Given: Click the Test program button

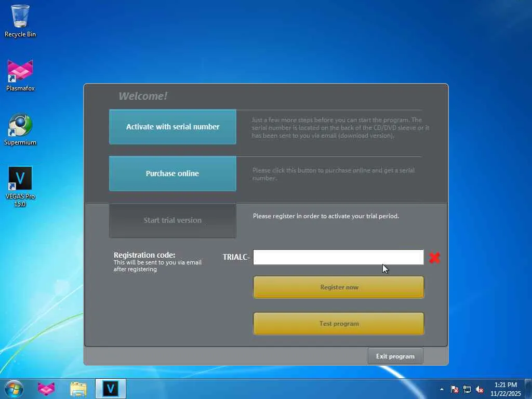Looking at the screenshot, I should click(x=339, y=324).
